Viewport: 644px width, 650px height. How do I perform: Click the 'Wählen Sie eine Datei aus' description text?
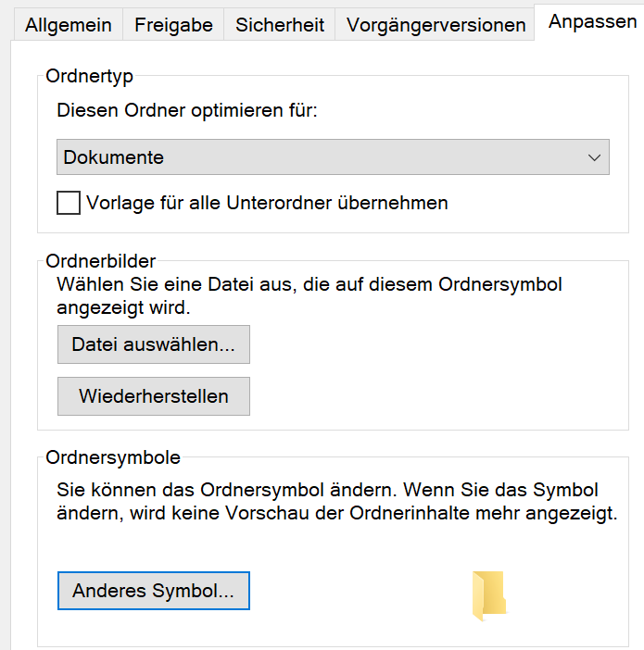(309, 284)
